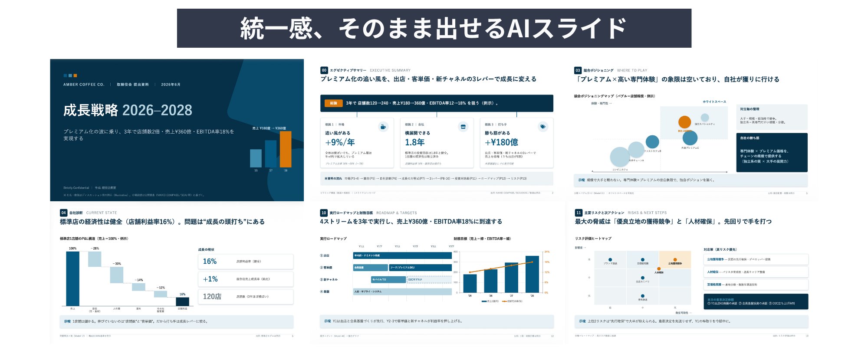Click the 2026年6月 date on the cover slide
This screenshot has width=868, height=347.
coord(171,85)
